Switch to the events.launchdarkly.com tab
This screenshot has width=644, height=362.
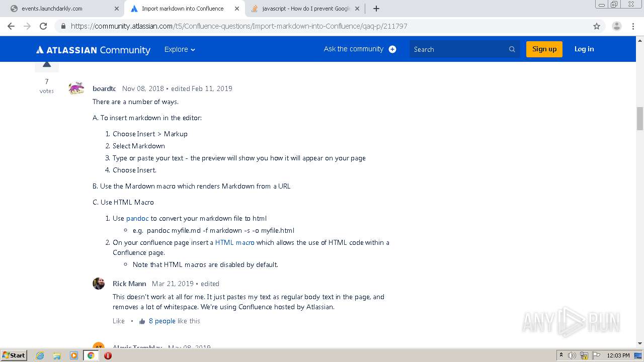tap(63, 9)
